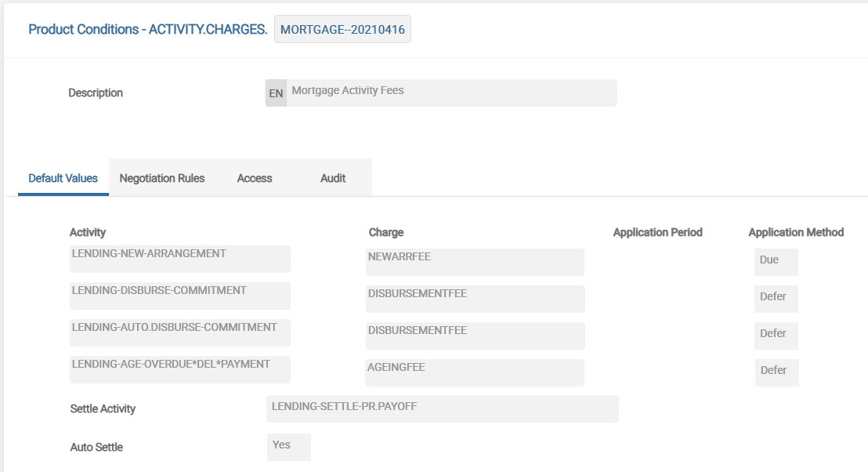Viewport: 868px width, 472px height.
Task: Open the Defer method for AGEINGFEE row
Action: pos(776,372)
